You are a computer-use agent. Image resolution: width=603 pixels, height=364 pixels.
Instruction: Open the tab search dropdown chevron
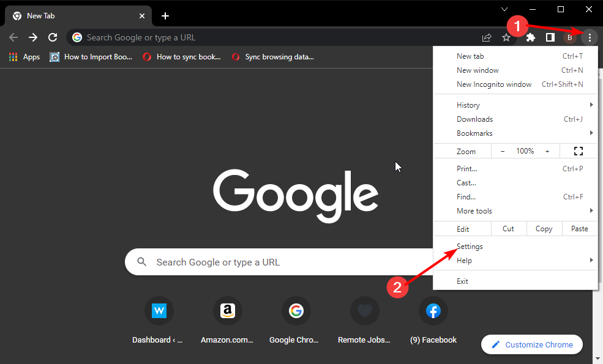pyautogui.click(x=504, y=9)
